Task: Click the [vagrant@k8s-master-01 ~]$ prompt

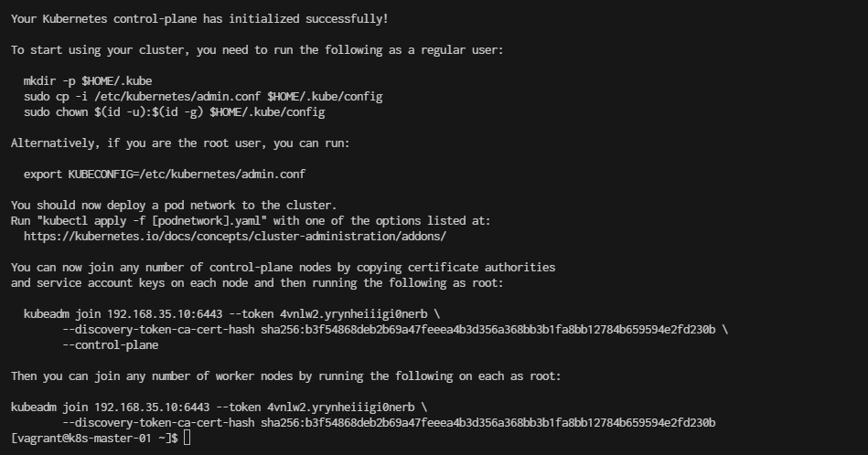Action: tap(94, 438)
